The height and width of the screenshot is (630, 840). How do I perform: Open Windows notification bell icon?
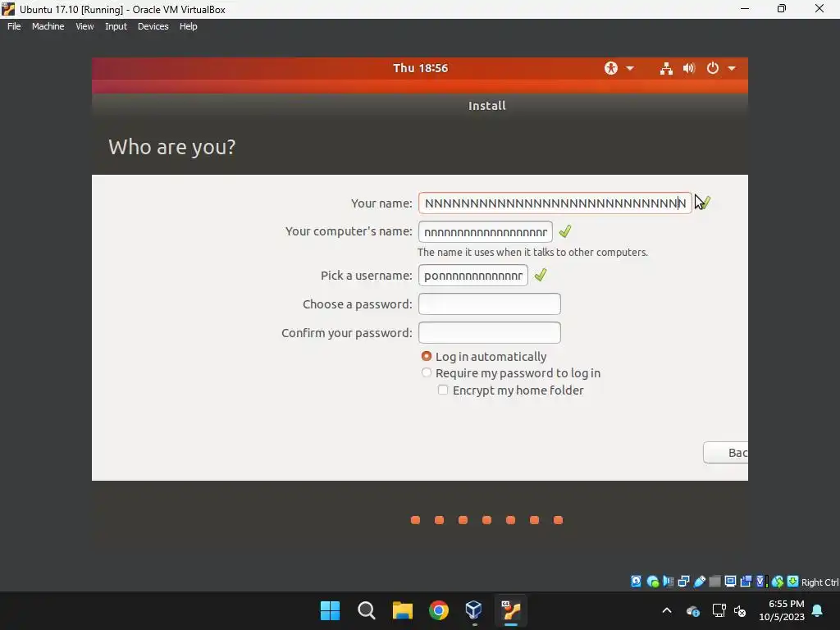coord(818,610)
